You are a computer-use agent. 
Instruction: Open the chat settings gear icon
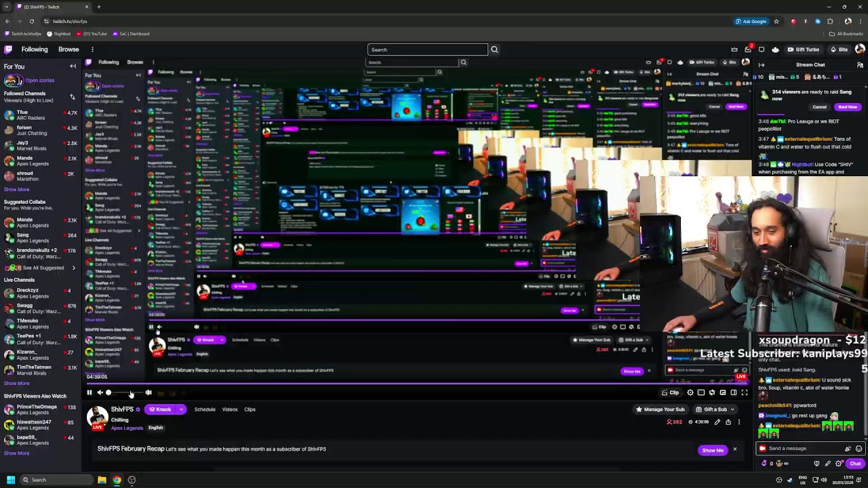pyautogui.click(x=839, y=464)
